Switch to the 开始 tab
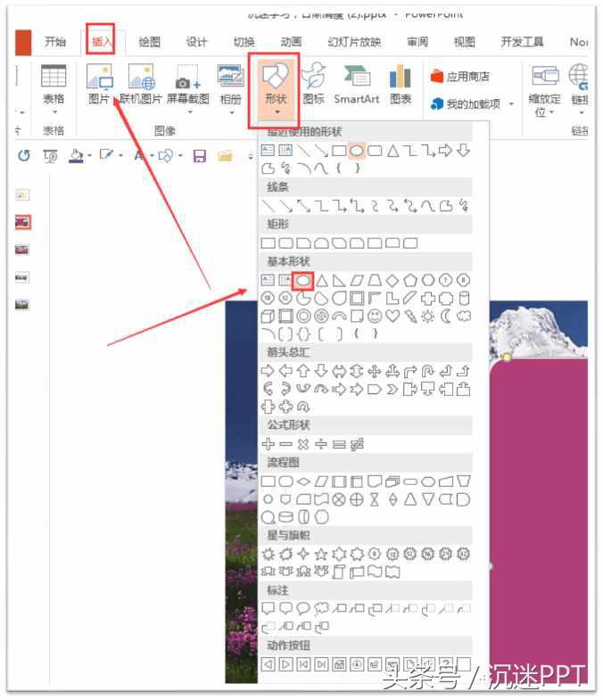603x700 pixels. tap(55, 42)
